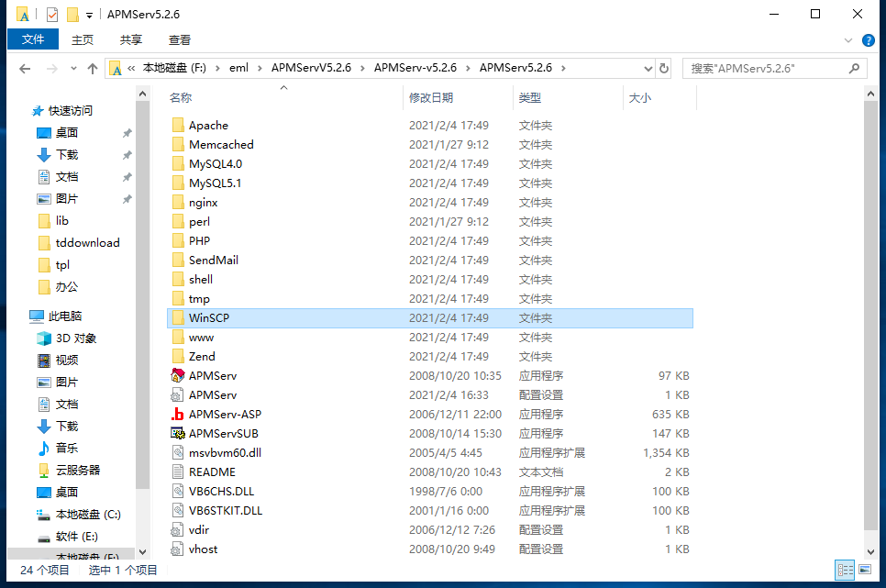Image resolution: width=886 pixels, height=588 pixels.
Task: Click the PHP folder icon
Action: (177, 240)
